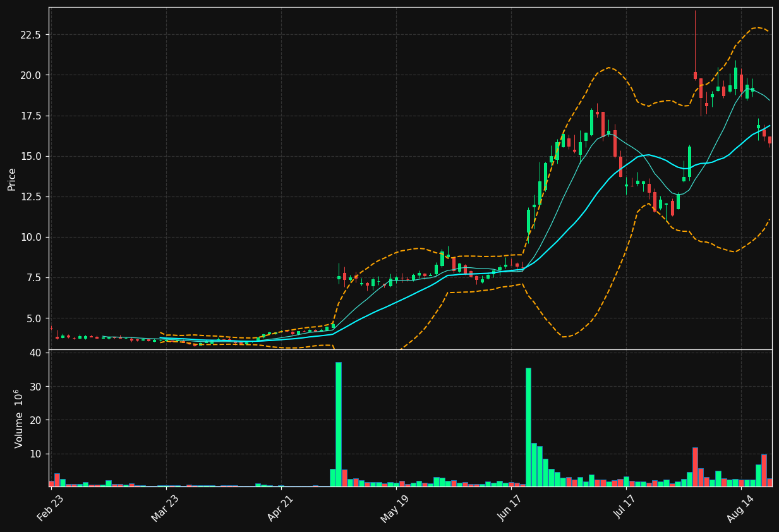Click the 40 volume axis label
The height and width of the screenshot is (532, 779).
(35, 353)
